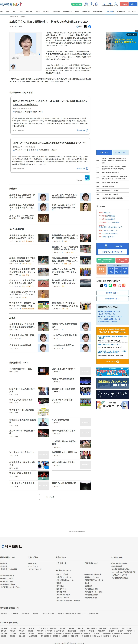Click the official Instagram icon
Screen dimensions: 138x644
[x=119, y=285]
